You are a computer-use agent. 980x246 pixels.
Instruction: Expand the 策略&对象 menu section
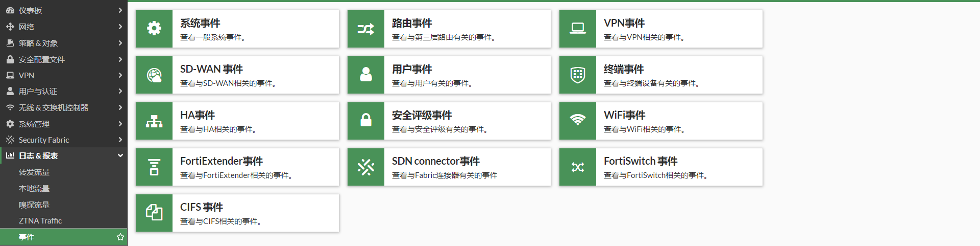pos(120,43)
